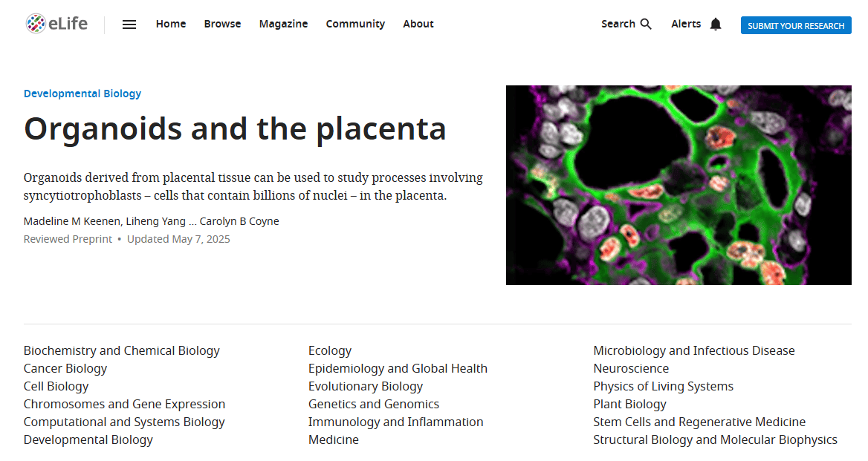The image size is (868, 461).
Task: Visit Stem Cells and Regenerative Medicine
Action: pos(699,422)
